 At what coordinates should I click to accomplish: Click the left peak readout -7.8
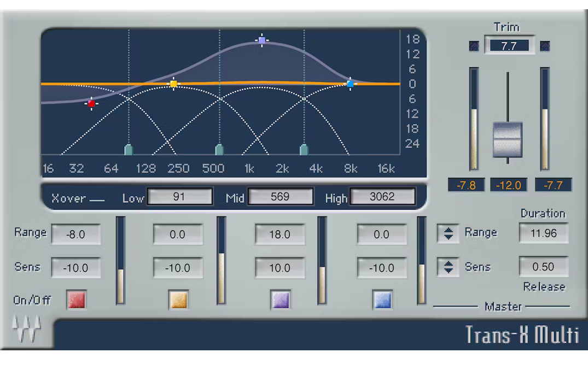tap(466, 185)
